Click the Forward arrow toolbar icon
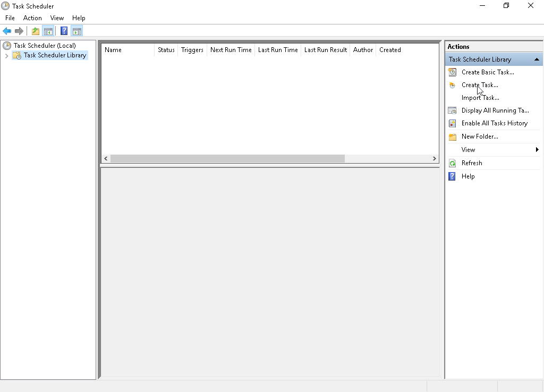The height and width of the screenshot is (392, 544). (19, 31)
